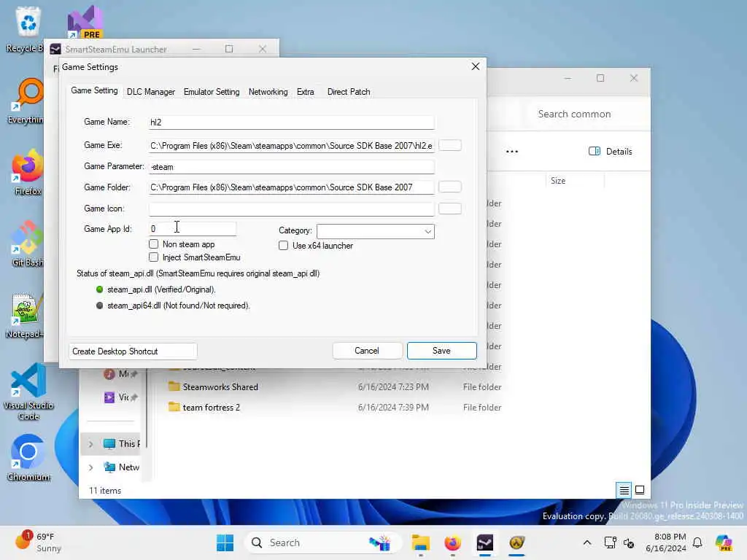This screenshot has height=560, width=747.
Task: Select Network in the navigation pane
Action: (x=122, y=467)
